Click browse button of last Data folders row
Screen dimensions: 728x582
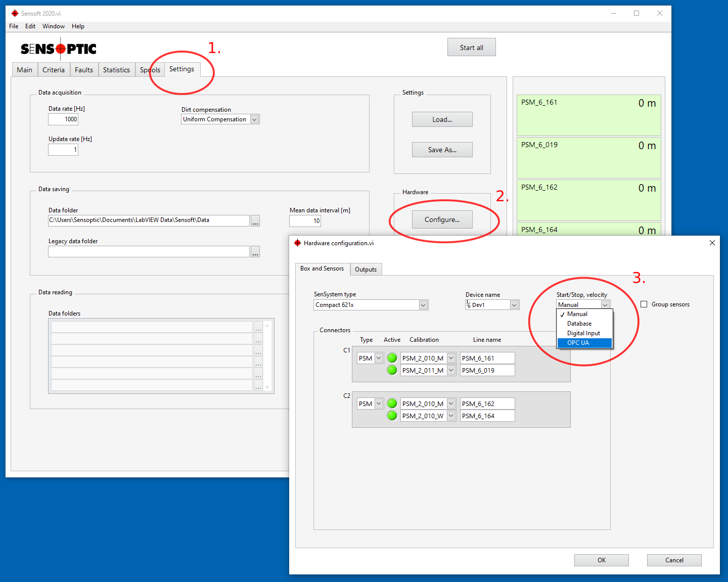coord(258,385)
